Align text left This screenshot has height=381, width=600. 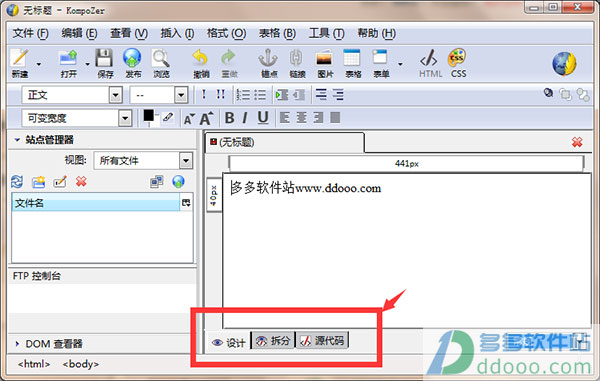tap(284, 118)
